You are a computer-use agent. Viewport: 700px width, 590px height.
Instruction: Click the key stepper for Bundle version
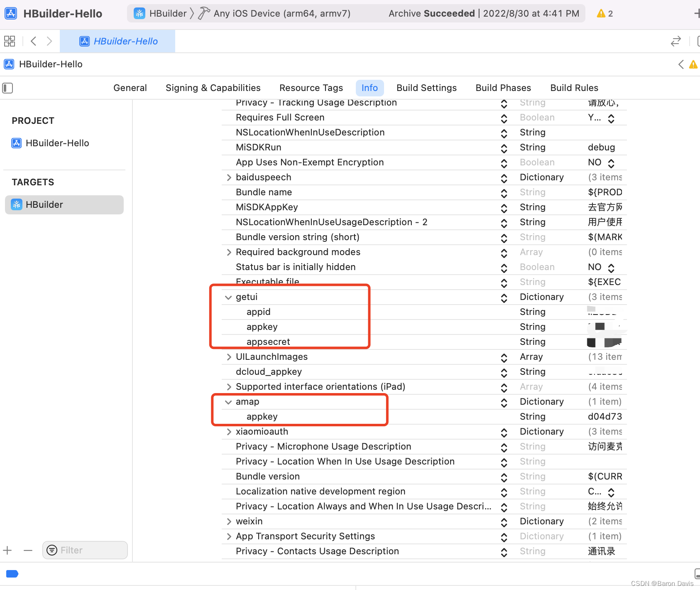pos(504,477)
